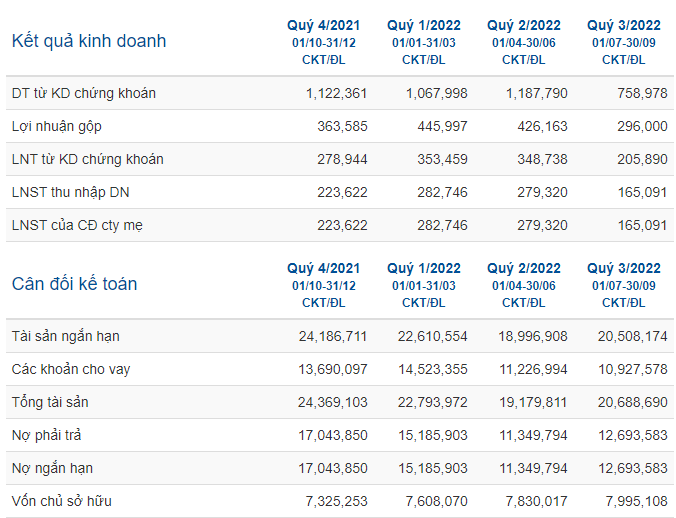Select the Kết quả kinh doanh section title
This screenshot has height=518, width=676.
(89, 41)
